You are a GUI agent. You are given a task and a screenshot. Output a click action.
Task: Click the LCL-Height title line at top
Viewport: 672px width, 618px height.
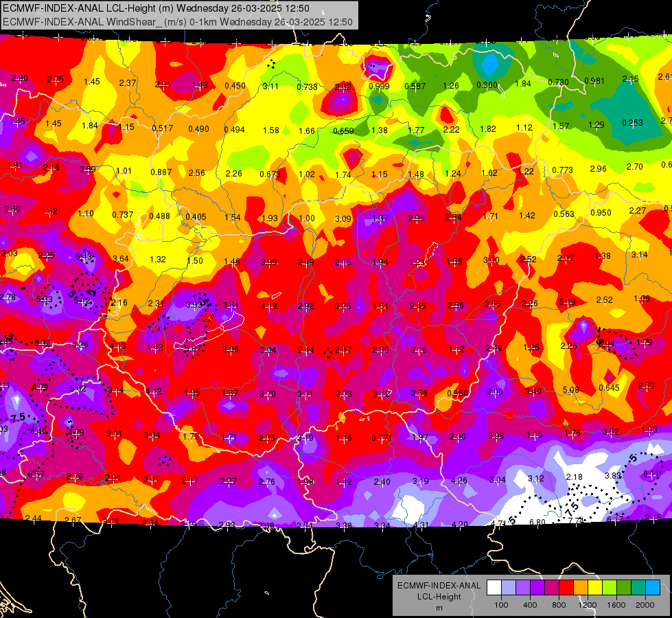tap(156, 8)
